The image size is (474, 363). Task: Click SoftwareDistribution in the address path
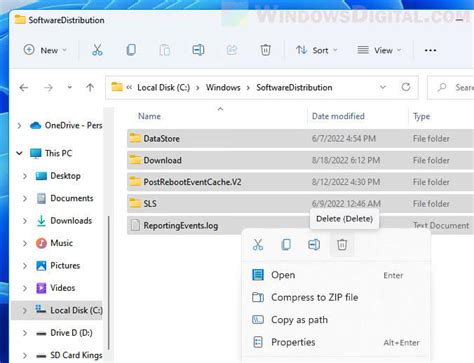(x=294, y=87)
